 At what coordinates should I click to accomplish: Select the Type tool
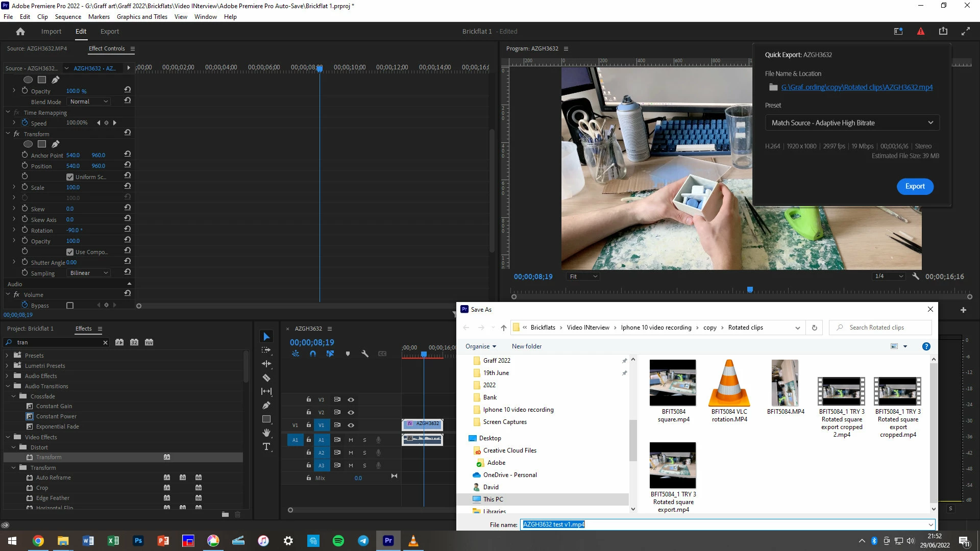tap(266, 447)
